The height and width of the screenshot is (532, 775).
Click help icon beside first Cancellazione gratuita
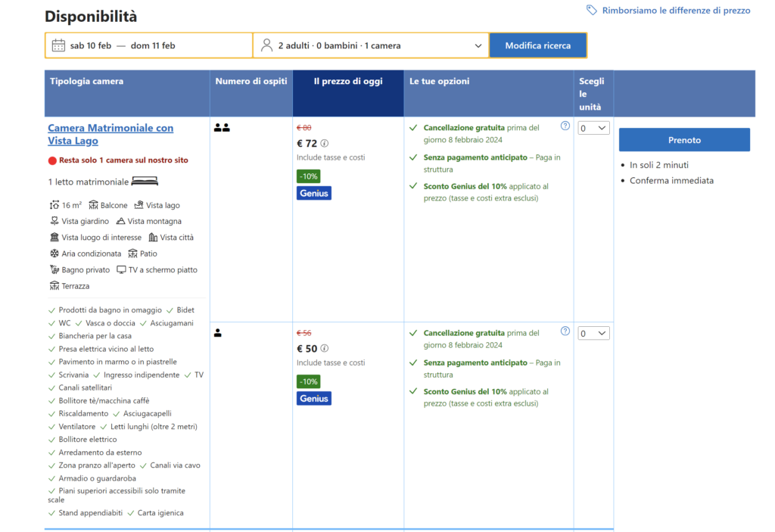pos(565,126)
